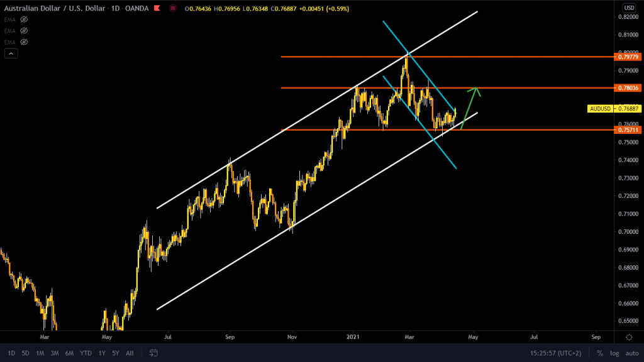Select the 1D date range
Viewport: 644px width, 362px height.
[11, 353]
